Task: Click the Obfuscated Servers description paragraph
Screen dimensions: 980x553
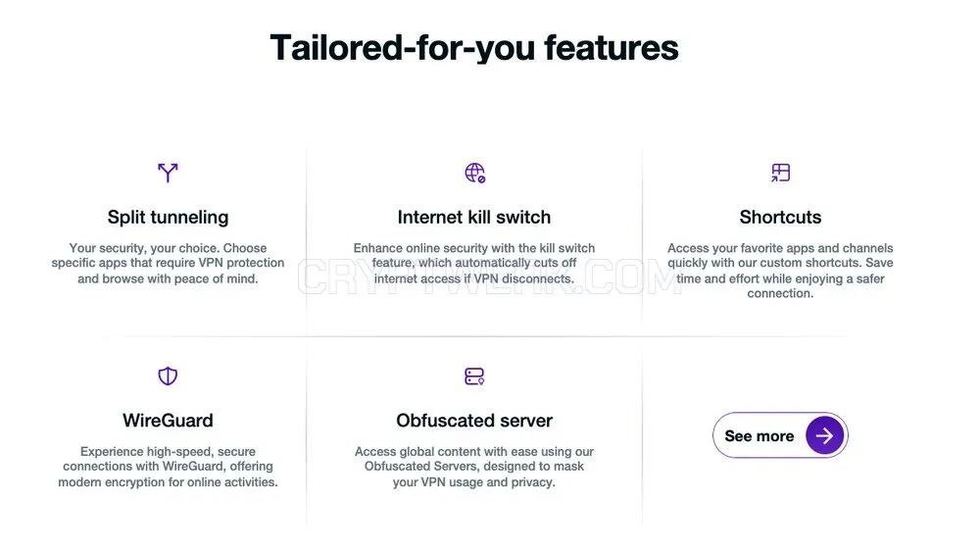Action: click(x=473, y=467)
